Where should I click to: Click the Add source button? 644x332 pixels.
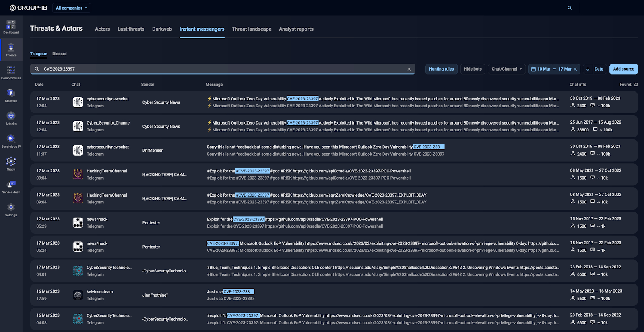click(x=623, y=69)
